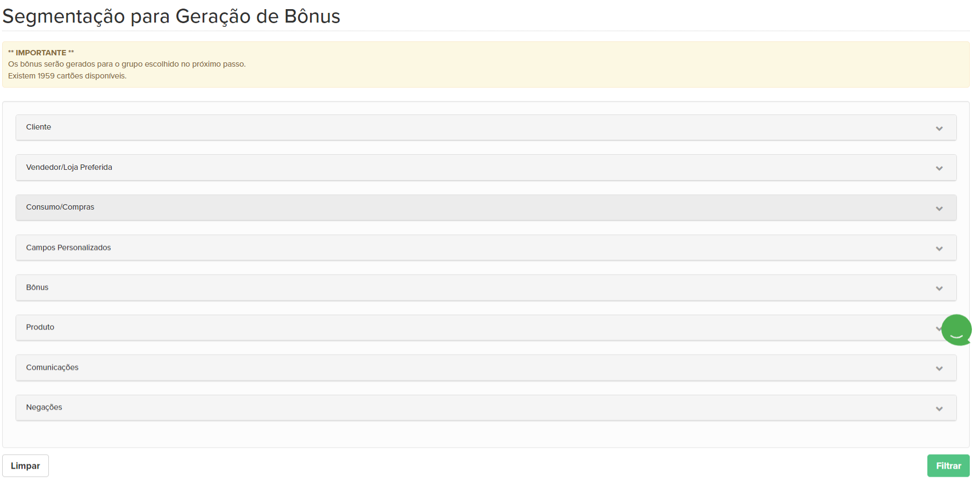Viewport: 980px width, 481px height.
Task: Click the Limpar button
Action: click(25, 466)
